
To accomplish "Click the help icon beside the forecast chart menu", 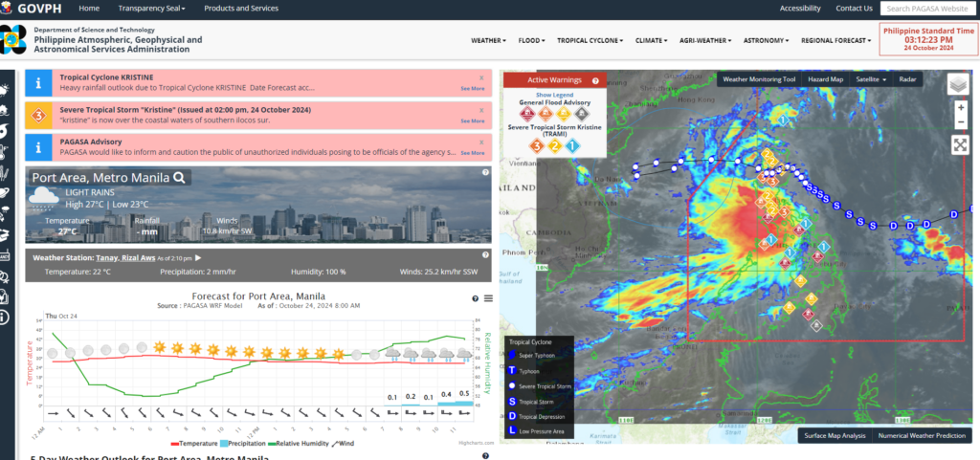I will point(475,299).
